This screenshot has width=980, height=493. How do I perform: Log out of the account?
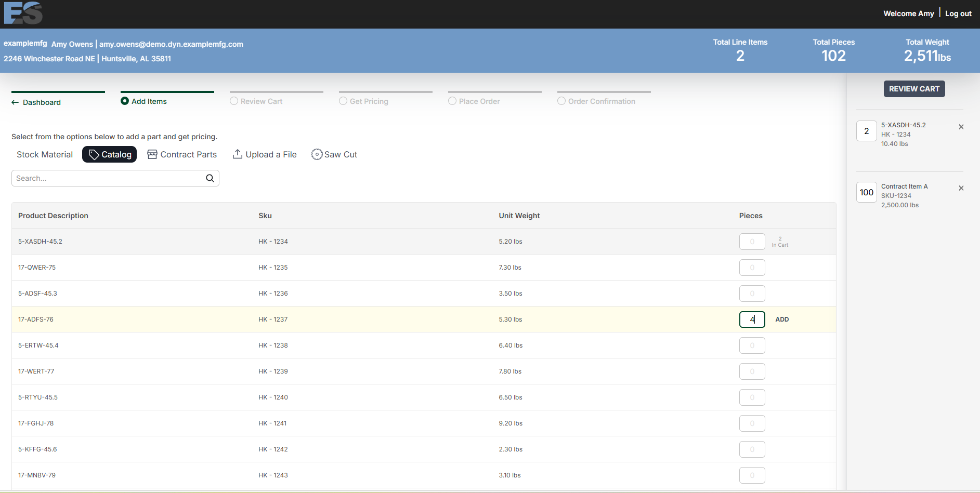958,14
